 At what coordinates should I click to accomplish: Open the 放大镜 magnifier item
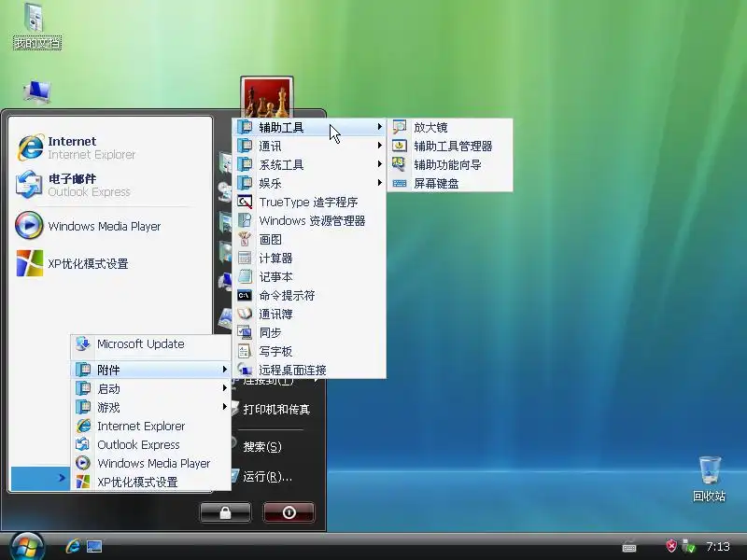tap(450, 127)
